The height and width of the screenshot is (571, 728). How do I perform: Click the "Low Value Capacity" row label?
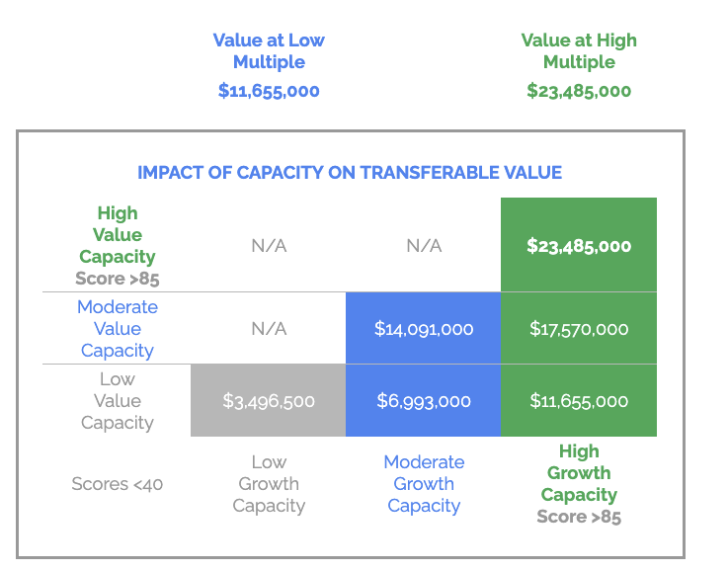pos(118,401)
